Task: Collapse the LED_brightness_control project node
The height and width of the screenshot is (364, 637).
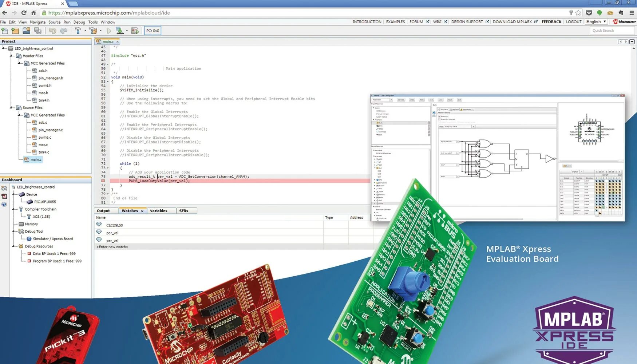Action: 3,48
